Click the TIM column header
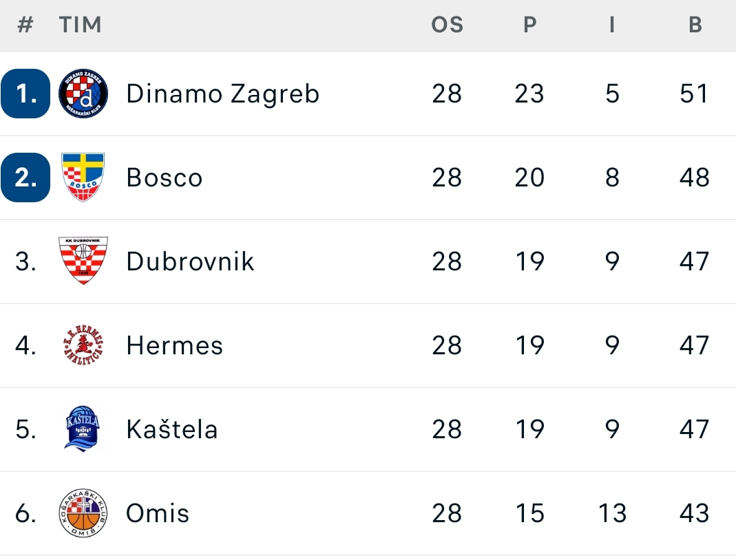The width and height of the screenshot is (736, 560). pos(81,25)
